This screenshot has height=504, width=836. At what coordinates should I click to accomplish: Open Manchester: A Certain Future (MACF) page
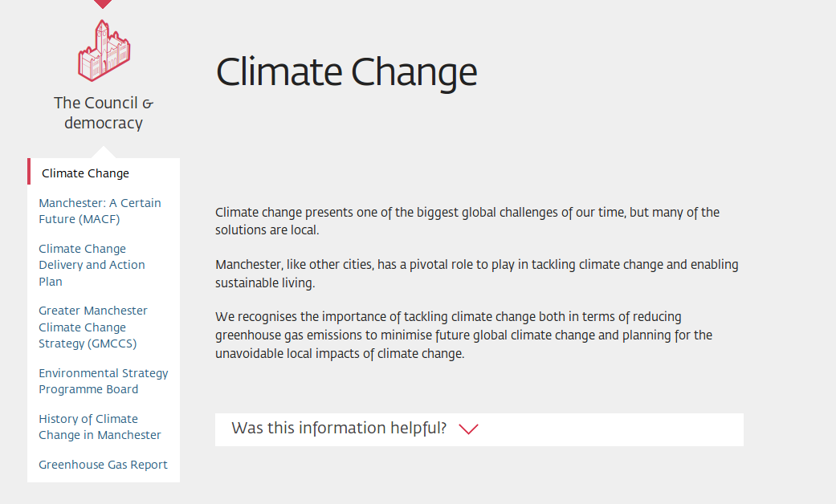[x=100, y=211]
